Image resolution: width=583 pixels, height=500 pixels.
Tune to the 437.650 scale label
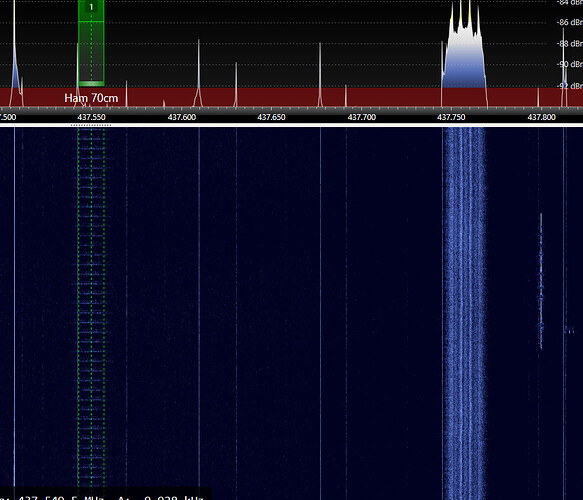(271, 117)
